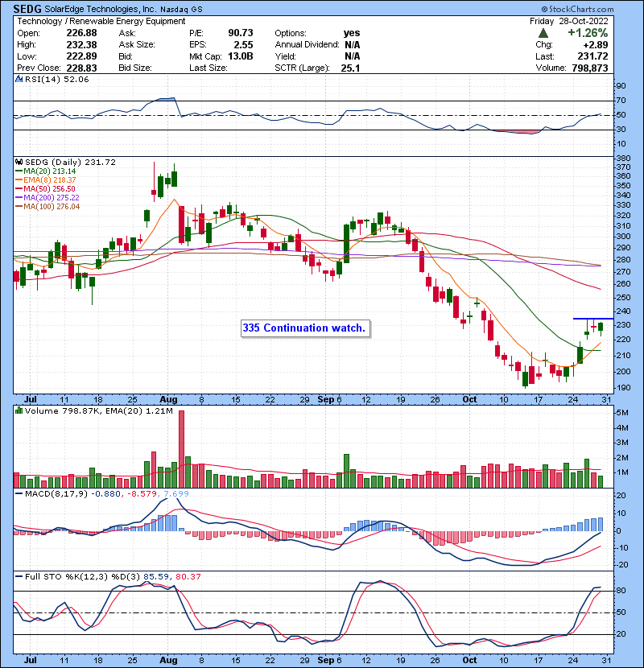Click the SCTR (Large) value 25.1
Viewport: 644px width, 668px height.
click(350, 68)
